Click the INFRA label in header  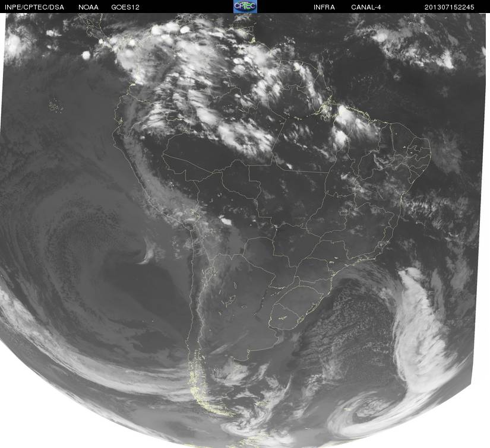(x=324, y=7)
